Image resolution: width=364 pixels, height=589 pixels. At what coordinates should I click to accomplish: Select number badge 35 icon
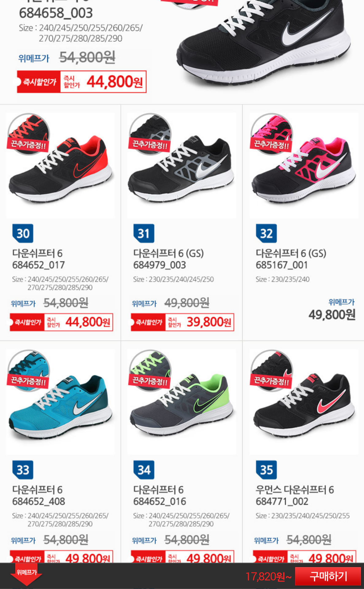[x=266, y=470]
